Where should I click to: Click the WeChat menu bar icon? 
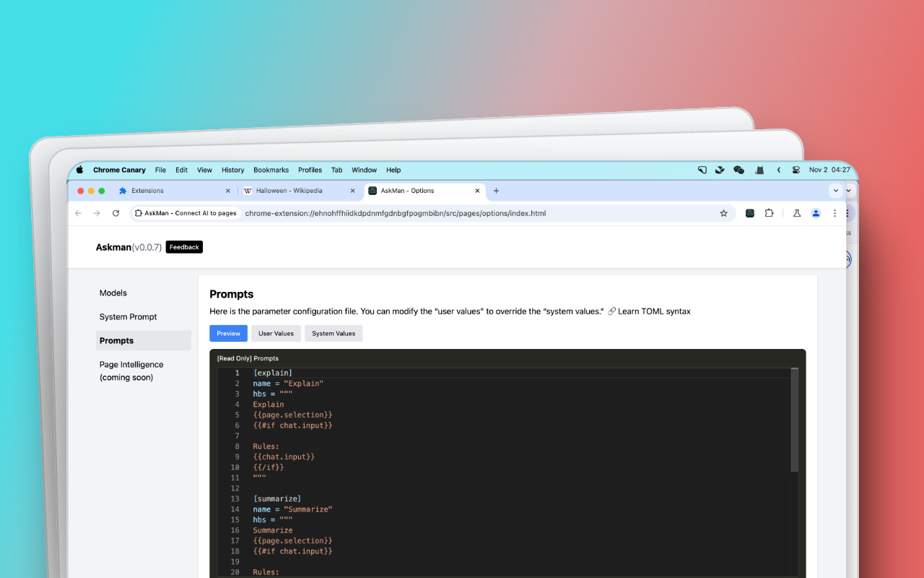pyautogui.click(x=738, y=170)
